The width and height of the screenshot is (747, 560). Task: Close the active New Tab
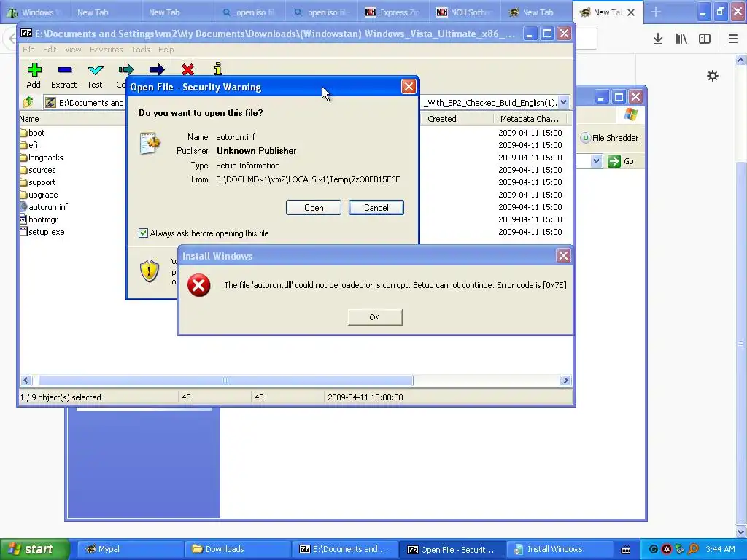tap(631, 12)
